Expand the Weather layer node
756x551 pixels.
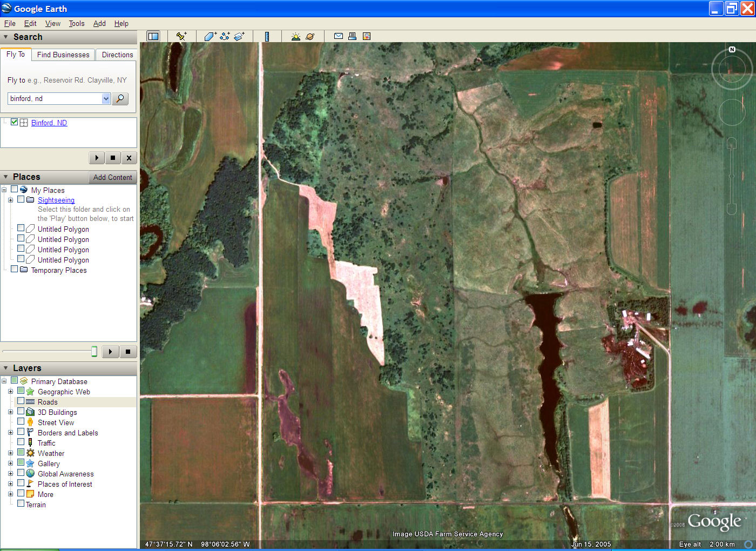click(10, 453)
